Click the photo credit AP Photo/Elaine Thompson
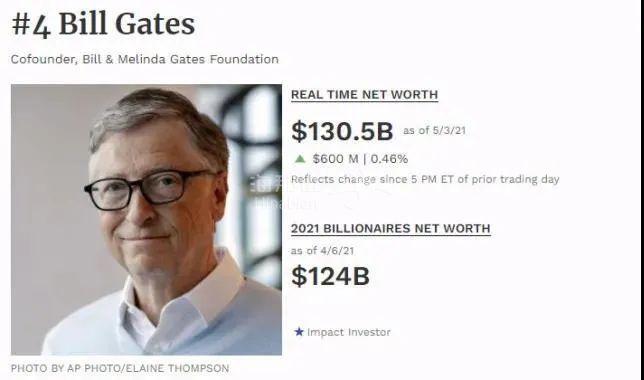Viewport: 644px width, 380px height. coord(120,368)
